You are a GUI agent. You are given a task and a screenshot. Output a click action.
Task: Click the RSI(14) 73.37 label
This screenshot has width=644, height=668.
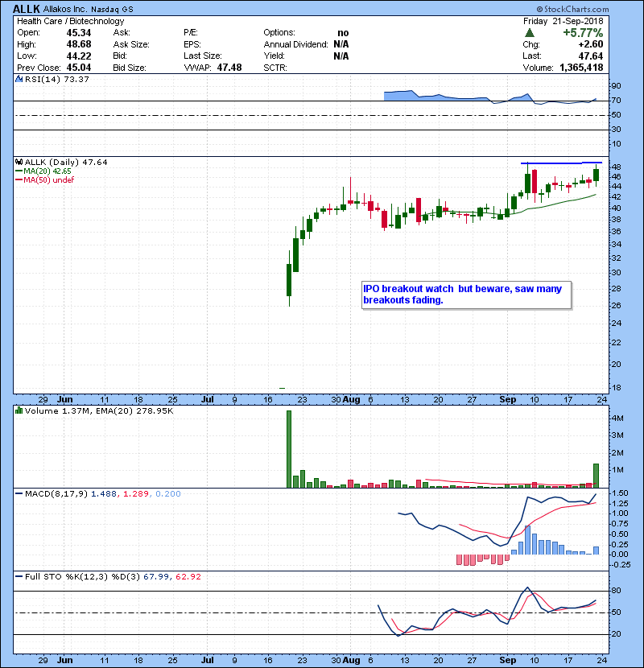[57, 79]
